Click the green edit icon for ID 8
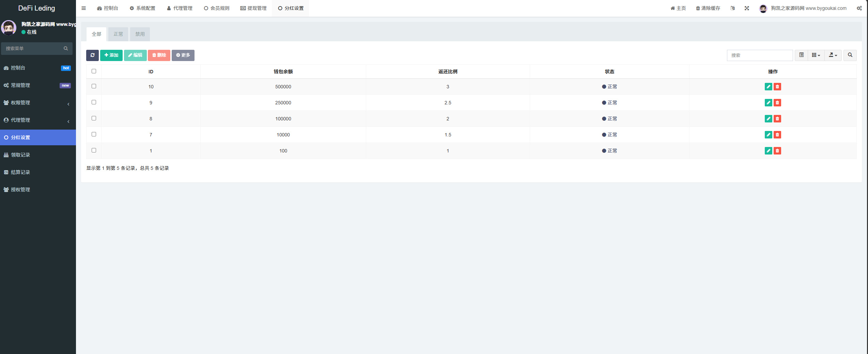The width and height of the screenshot is (868, 354). 768,119
